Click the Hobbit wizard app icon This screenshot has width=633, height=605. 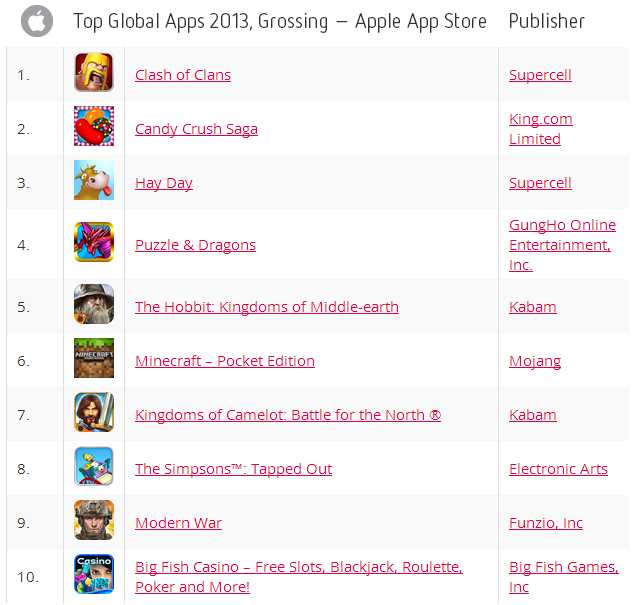pyautogui.click(x=94, y=304)
